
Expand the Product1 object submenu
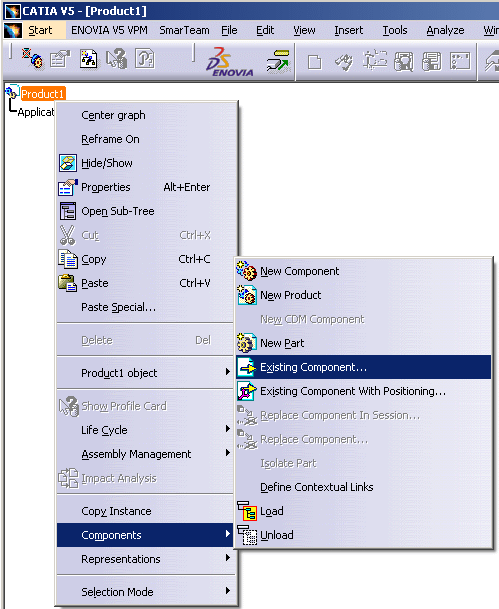click(x=145, y=373)
